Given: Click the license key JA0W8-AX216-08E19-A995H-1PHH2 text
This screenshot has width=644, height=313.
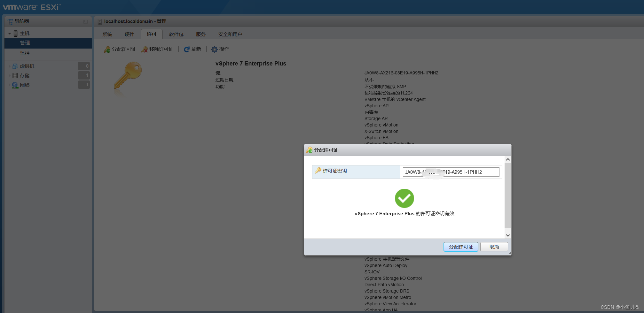Looking at the screenshot, I should pos(401,73).
